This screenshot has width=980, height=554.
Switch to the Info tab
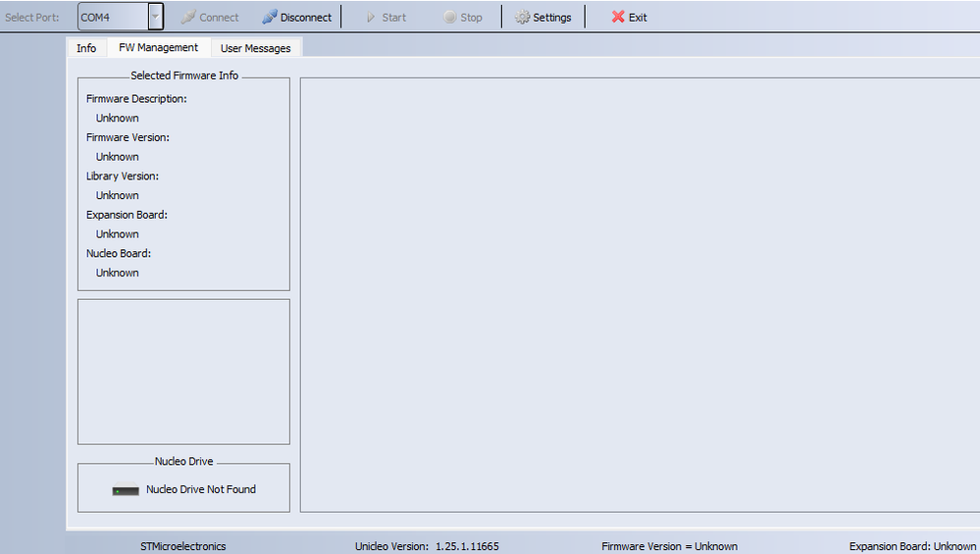coord(86,48)
